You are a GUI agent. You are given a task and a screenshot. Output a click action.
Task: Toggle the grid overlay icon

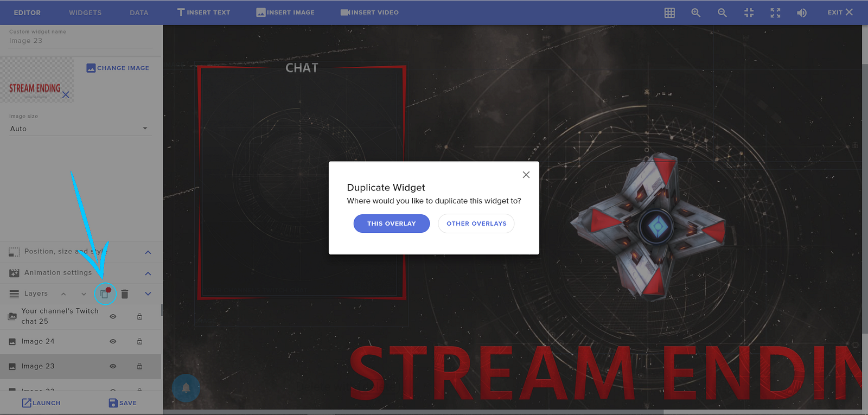coord(669,12)
